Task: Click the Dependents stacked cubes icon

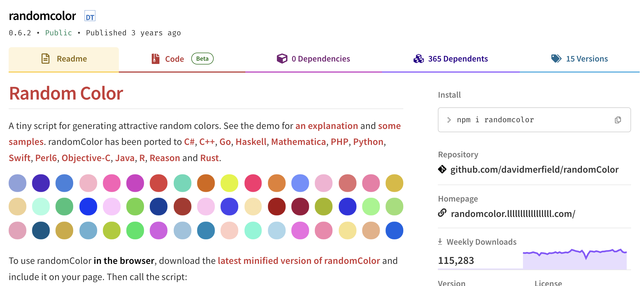Action: [x=418, y=59]
